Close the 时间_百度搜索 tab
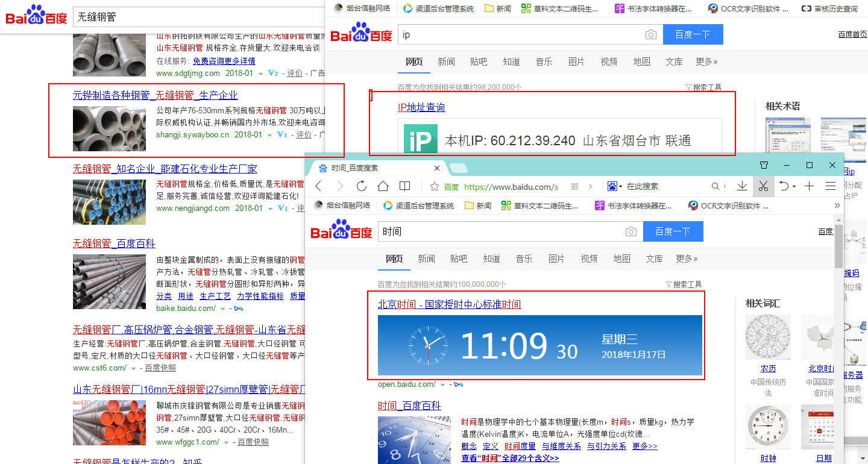Viewport: 868px width, 464px height. coord(437,168)
